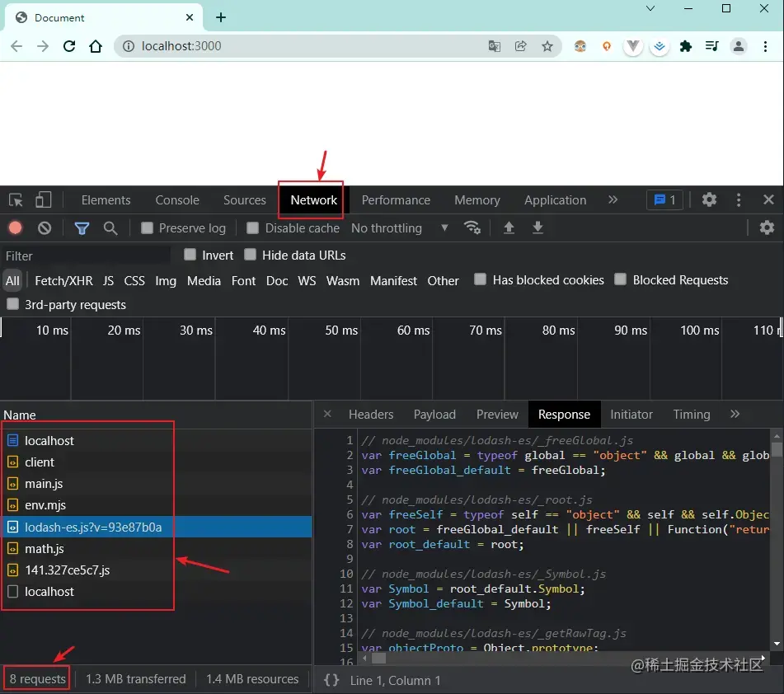Screen dimensions: 784x694
Task: Go to browser home page
Action: click(96, 46)
